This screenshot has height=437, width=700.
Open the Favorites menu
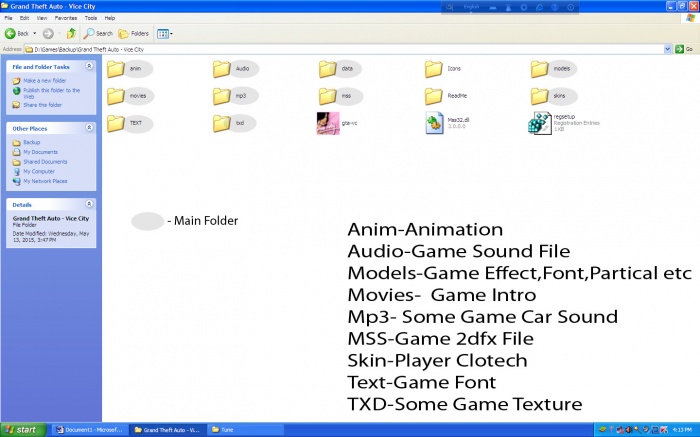click(x=66, y=18)
